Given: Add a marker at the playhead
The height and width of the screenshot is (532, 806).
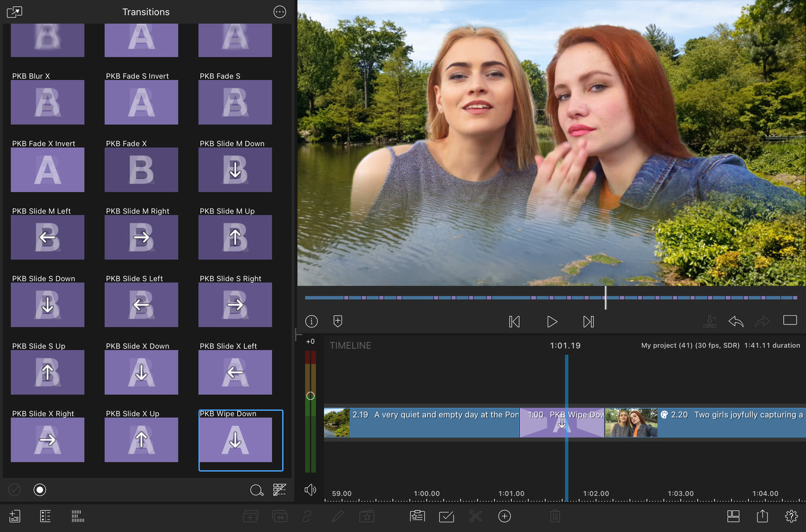Looking at the screenshot, I should [x=337, y=321].
